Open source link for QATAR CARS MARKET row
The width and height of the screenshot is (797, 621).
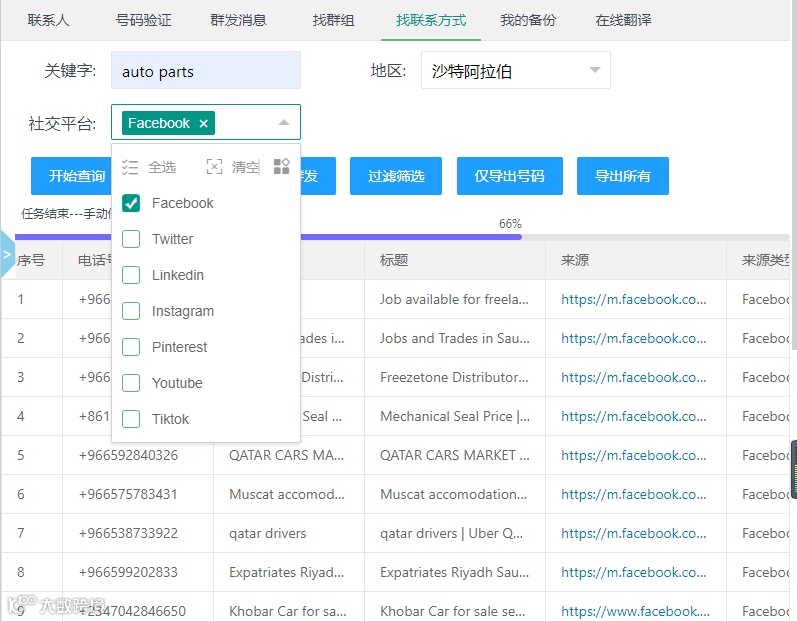(x=633, y=455)
